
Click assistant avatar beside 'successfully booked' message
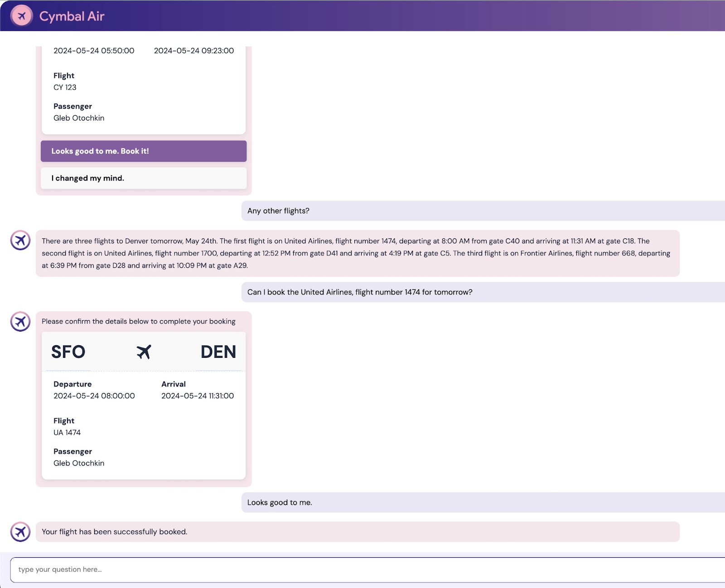pyautogui.click(x=20, y=532)
